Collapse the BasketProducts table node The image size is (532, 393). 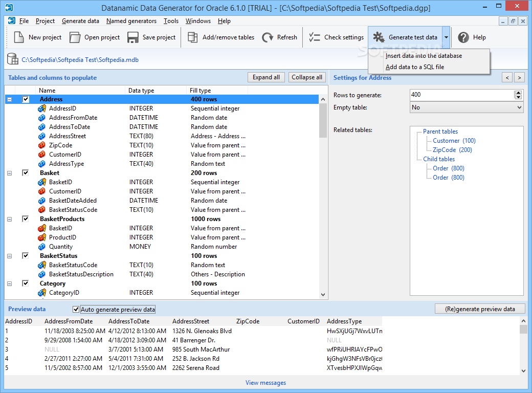click(x=10, y=219)
